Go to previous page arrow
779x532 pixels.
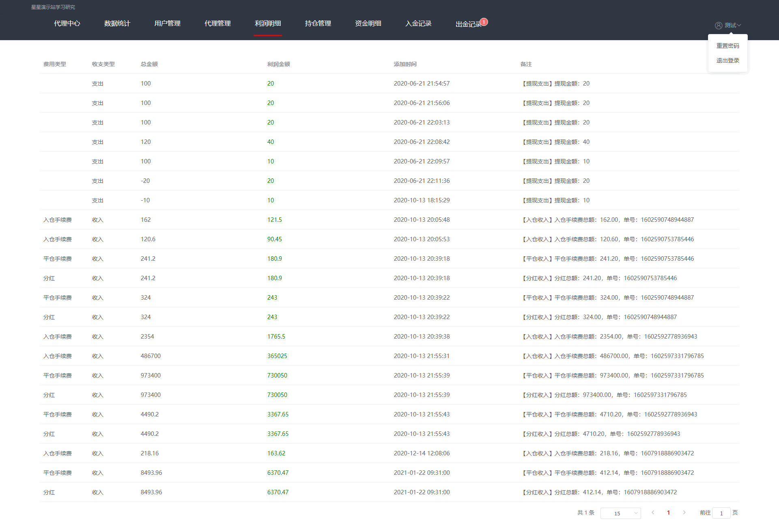(x=653, y=513)
